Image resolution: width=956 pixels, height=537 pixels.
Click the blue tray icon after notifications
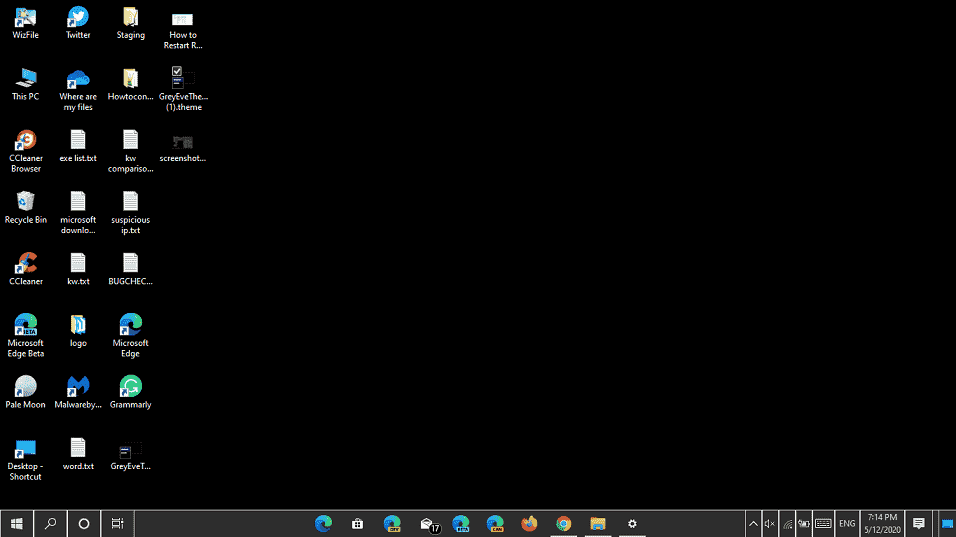[947, 524]
